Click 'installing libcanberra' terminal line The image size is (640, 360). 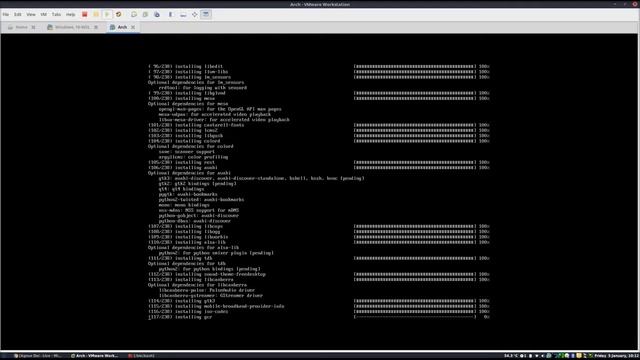click(x=191, y=280)
